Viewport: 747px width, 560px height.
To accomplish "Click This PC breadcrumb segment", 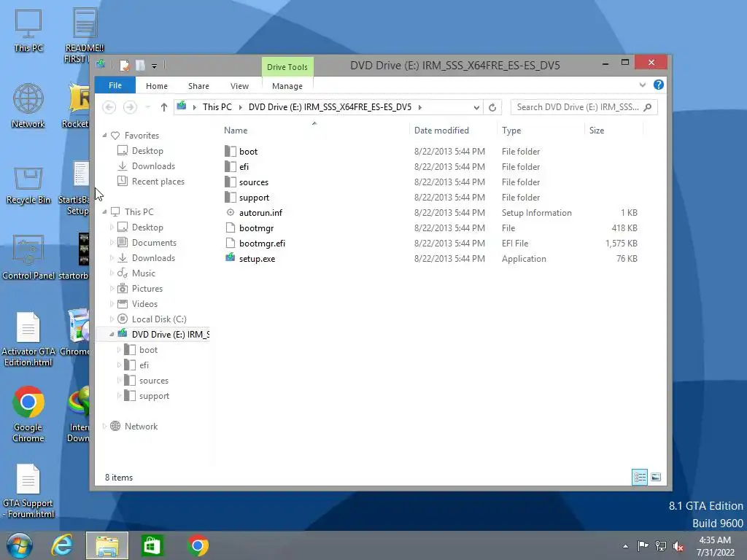I will 217,107.
